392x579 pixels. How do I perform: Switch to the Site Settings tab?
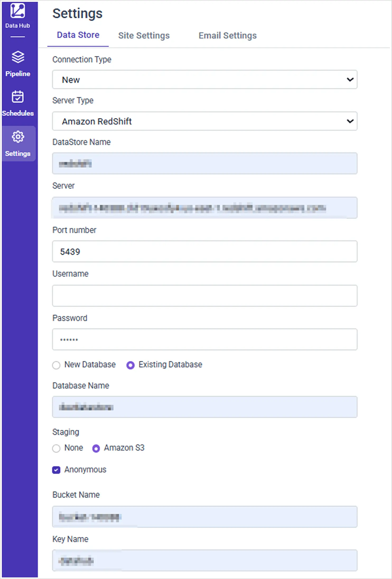point(144,35)
